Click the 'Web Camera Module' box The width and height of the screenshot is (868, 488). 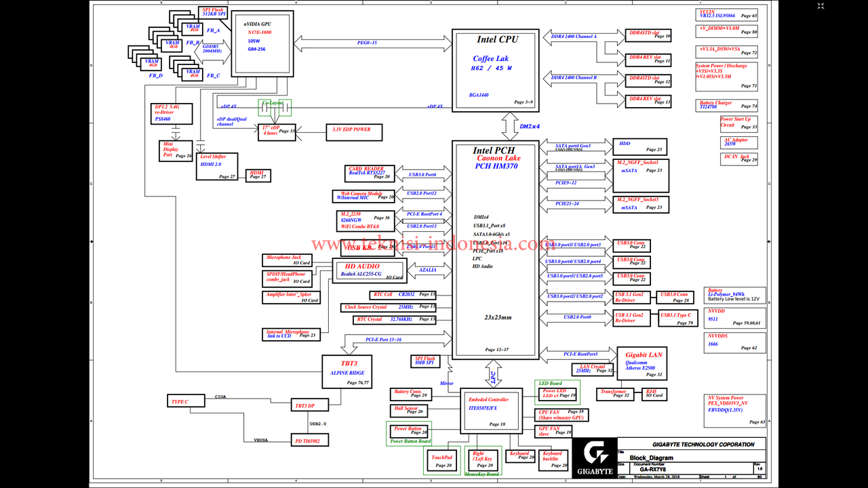pos(364,196)
